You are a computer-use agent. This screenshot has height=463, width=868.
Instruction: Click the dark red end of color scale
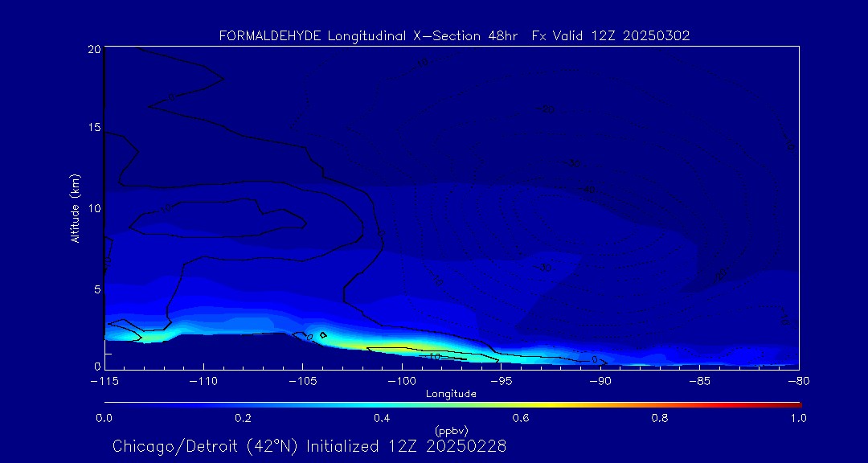[797, 405]
